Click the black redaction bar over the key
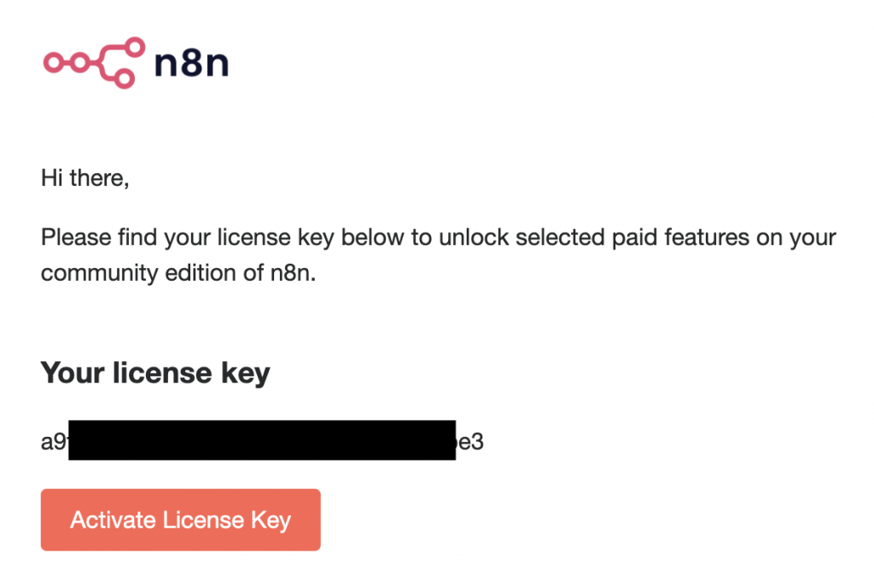The image size is (874, 588). (x=261, y=440)
